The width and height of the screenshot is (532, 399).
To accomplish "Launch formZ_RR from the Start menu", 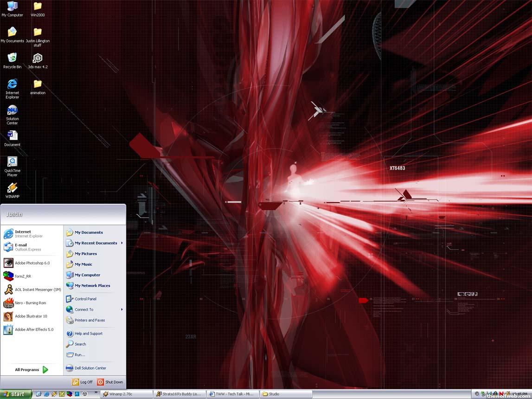I will (x=23, y=277).
